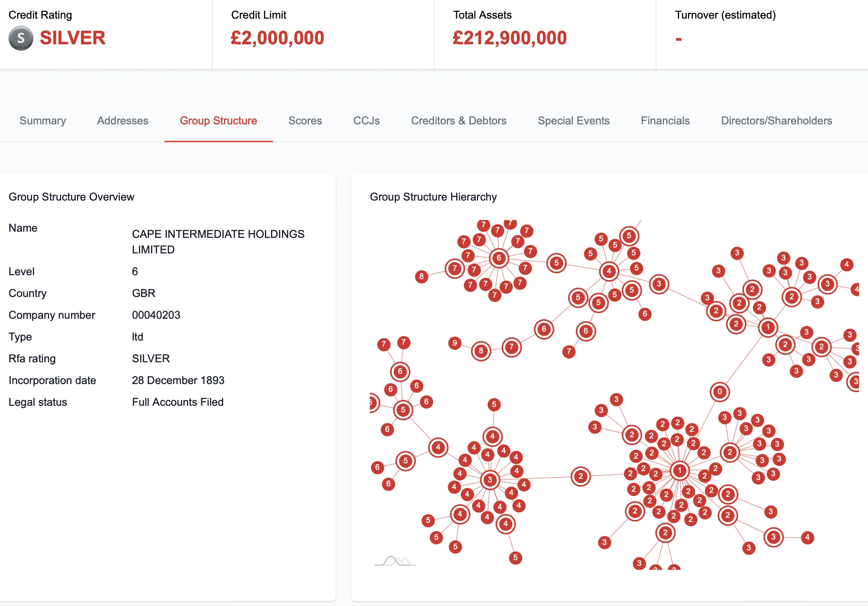Select the Group Structure tab
Viewport: 868px width, 606px height.
click(x=218, y=121)
